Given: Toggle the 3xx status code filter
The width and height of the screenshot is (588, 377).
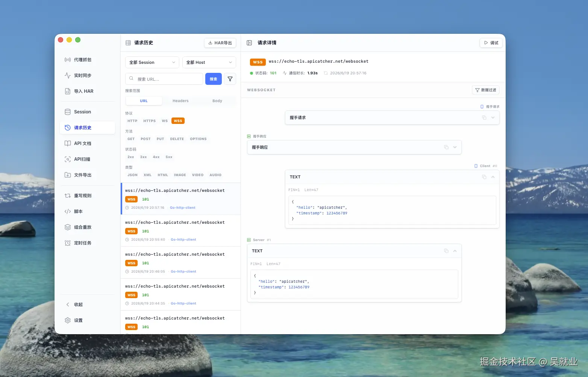Looking at the screenshot, I should [144, 157].
